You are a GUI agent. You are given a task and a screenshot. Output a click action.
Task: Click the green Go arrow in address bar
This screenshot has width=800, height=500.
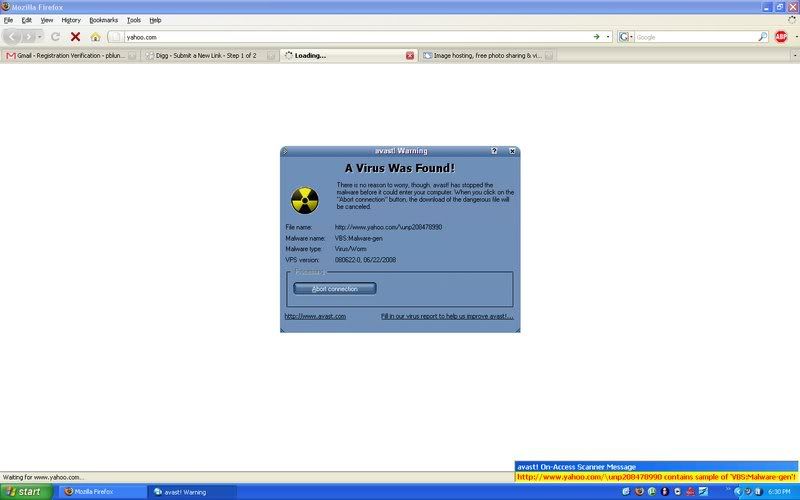tap(596, 37)
